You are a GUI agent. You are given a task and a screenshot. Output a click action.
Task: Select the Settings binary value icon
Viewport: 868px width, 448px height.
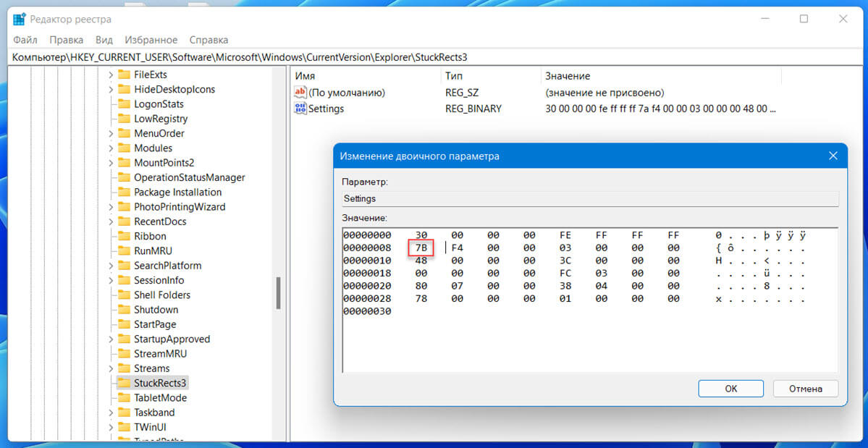coord(300,109)
